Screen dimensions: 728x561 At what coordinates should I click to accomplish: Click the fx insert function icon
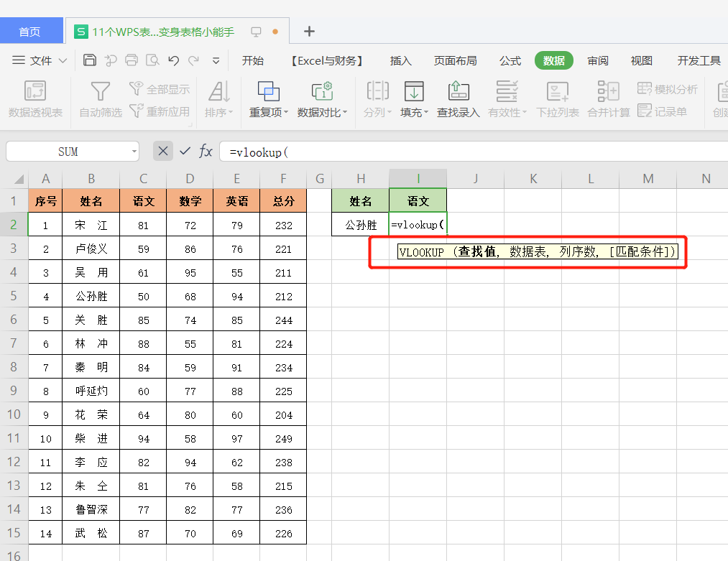(x=206, y=152)
